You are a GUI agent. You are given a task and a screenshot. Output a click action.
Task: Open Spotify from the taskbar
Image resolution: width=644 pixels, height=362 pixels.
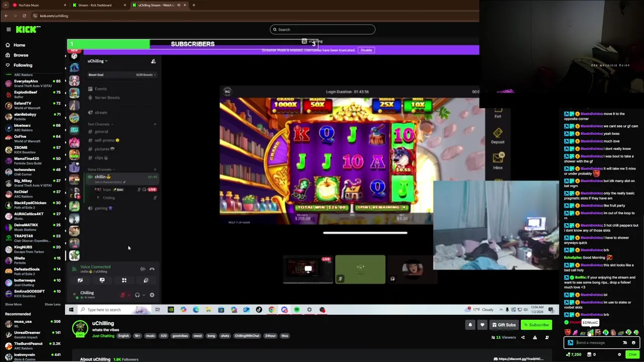click(297, 310)
